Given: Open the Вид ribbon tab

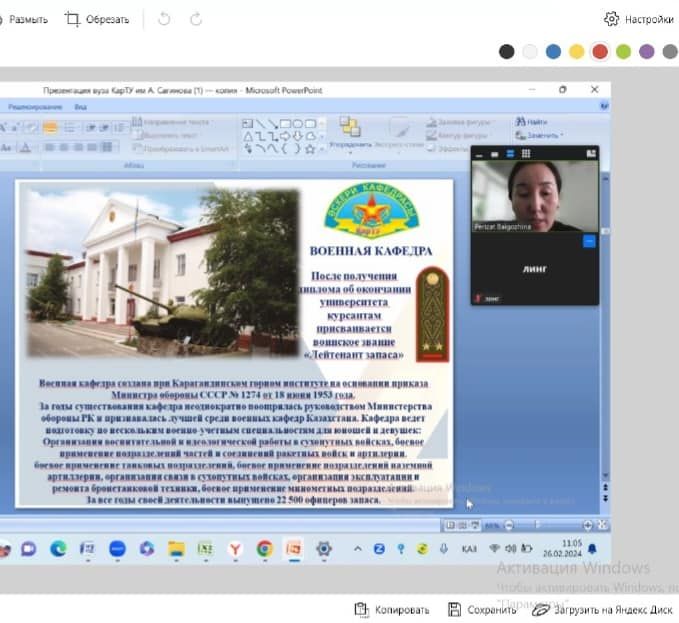Looking at the screenshot, I should [x=81, y=107].
